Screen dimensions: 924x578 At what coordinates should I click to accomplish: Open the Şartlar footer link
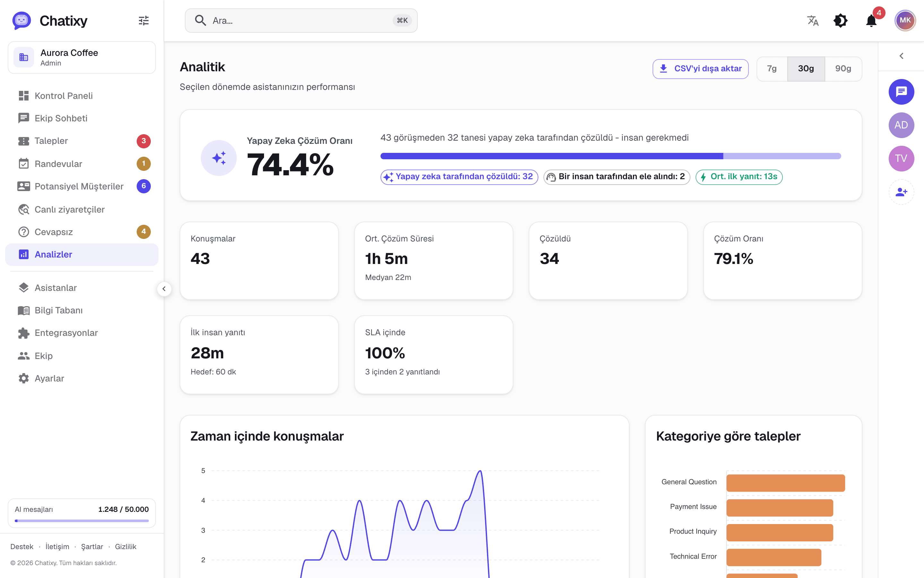coord(92,547)
